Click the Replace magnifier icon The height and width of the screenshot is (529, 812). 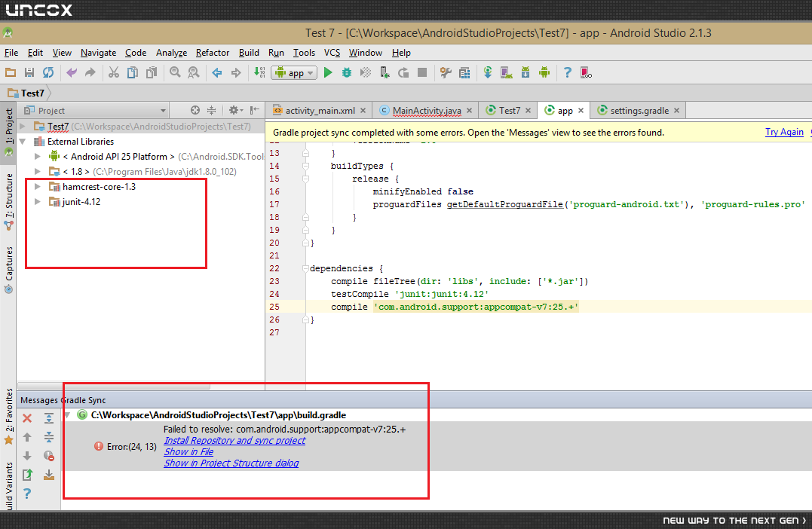(x=194, y=72)
